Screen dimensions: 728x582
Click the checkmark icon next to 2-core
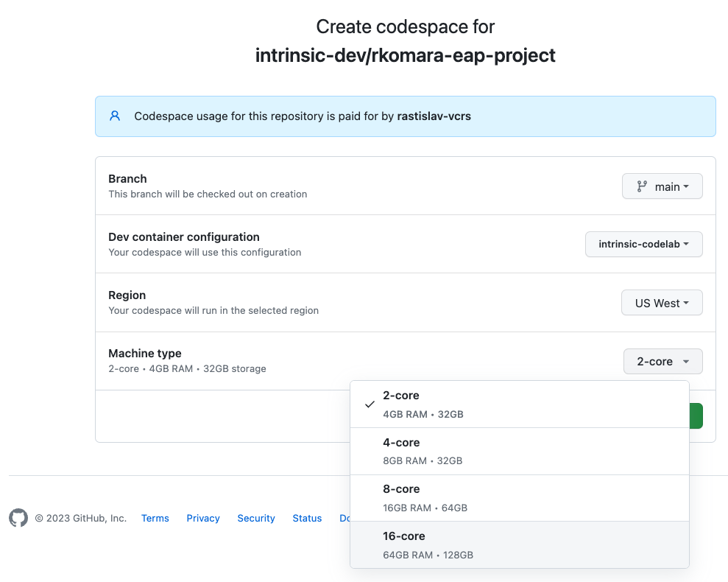click(x=370, y=404)
